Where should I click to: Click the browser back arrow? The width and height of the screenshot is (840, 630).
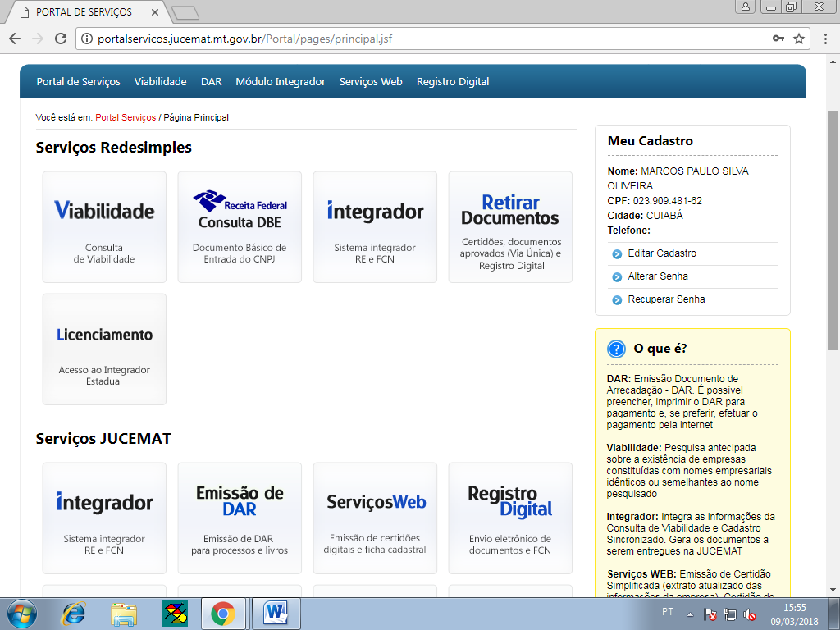[15, 39]
